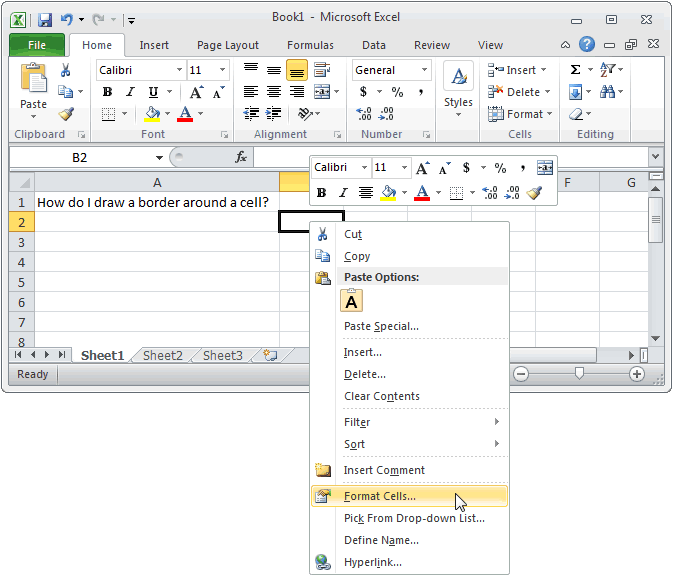This screenshot has width=673, height=577.
Task: Click the Percent Style icon in ribbon
Action: pyautogui.click(x=397, y=92)
